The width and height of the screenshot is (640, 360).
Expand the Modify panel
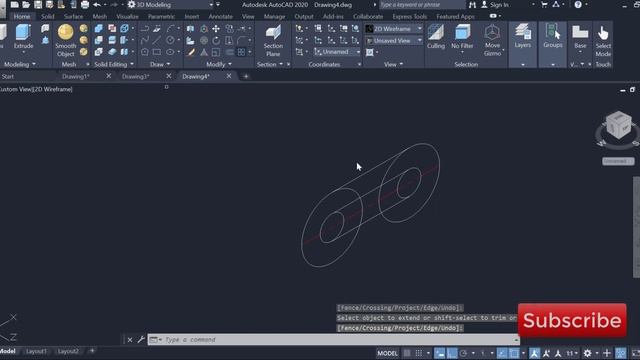219,64
